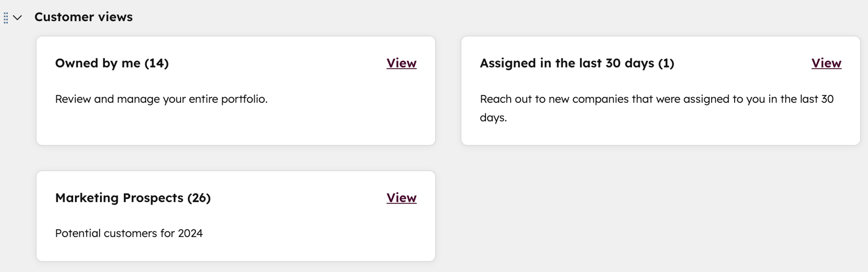Select the Assigned in the last 30 days heading
This screenshot has width=868, height=272.
pyautogui.click(x=577, y=63)
